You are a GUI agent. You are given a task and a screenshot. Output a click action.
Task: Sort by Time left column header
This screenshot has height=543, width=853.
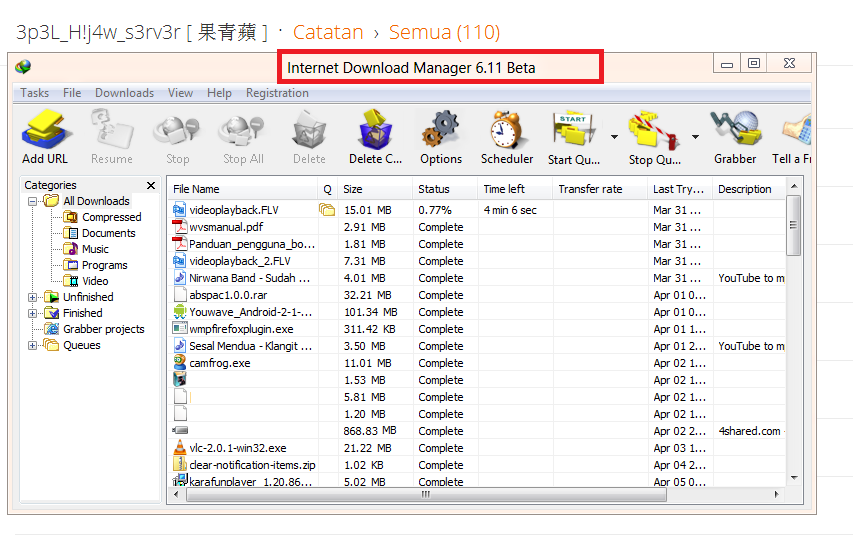pos(515,189)
